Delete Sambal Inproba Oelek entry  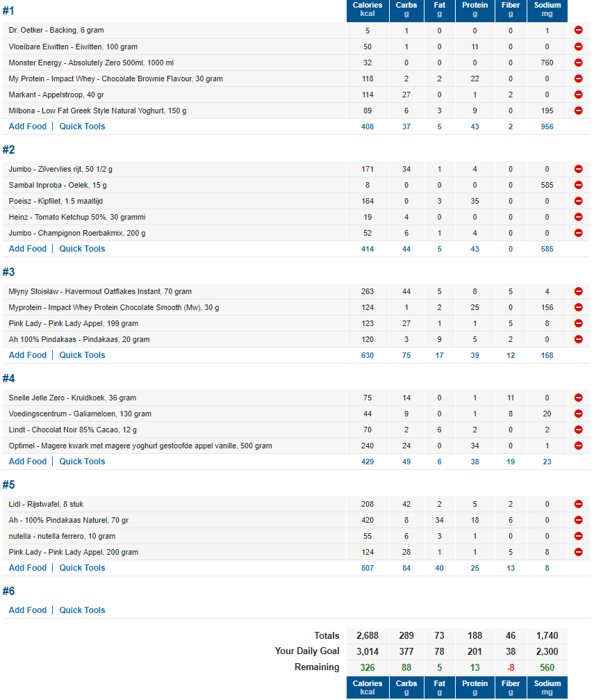tap(578, 185)
